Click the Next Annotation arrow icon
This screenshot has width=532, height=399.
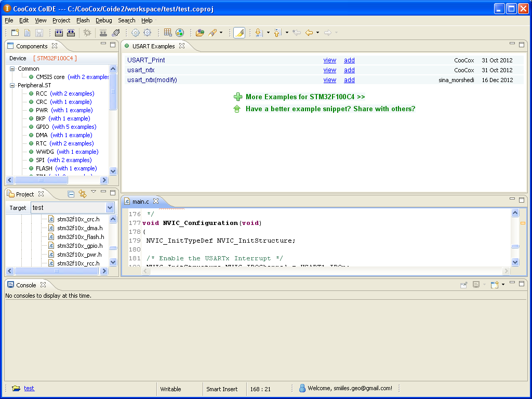click(x=259, y=33)
